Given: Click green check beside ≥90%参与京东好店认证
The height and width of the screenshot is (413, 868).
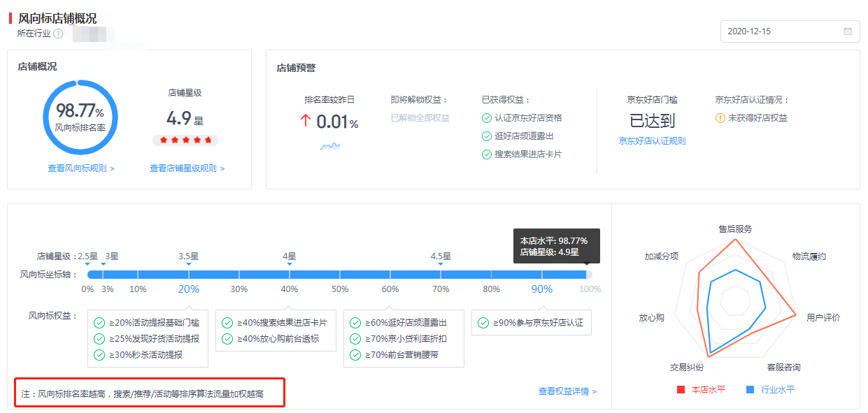Looking at the screenshot, I should (x=483, y=323).
